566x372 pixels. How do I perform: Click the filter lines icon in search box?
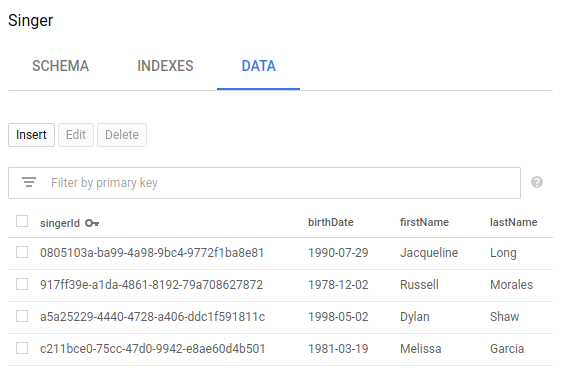click(29, 182)
